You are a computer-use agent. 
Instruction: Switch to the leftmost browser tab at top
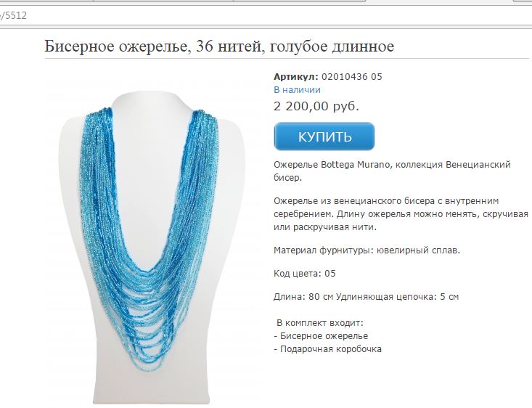pos(46,1)
